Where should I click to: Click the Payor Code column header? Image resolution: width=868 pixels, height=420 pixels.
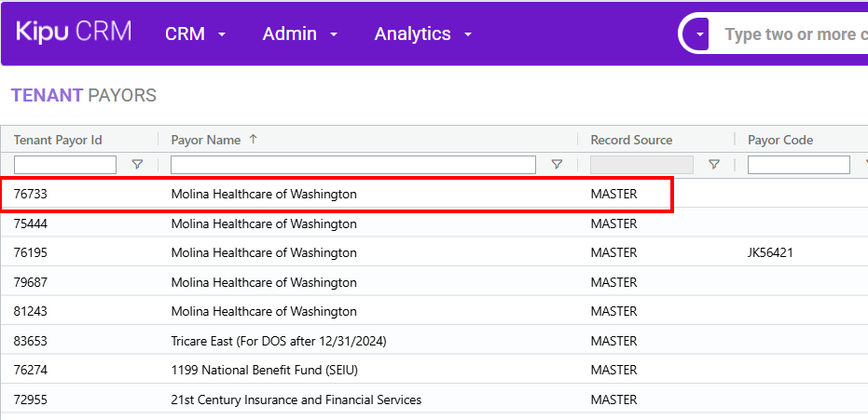780,140
